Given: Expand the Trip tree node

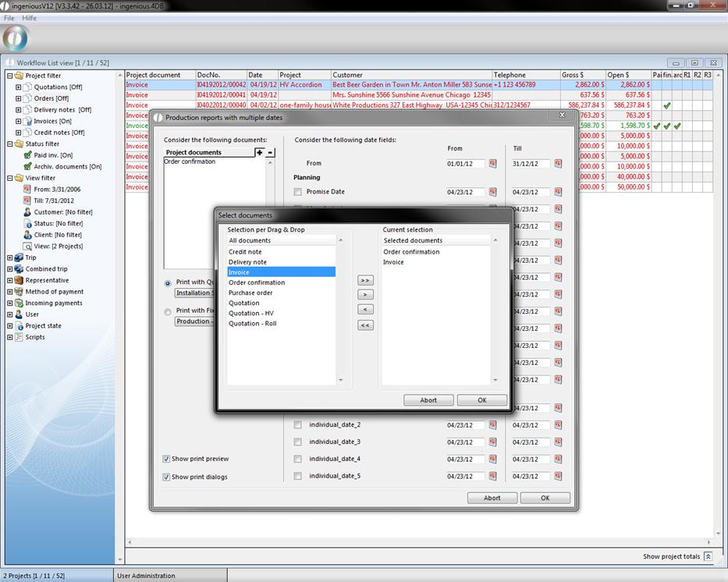Looking at the screenshot, I should pos(9,257).
